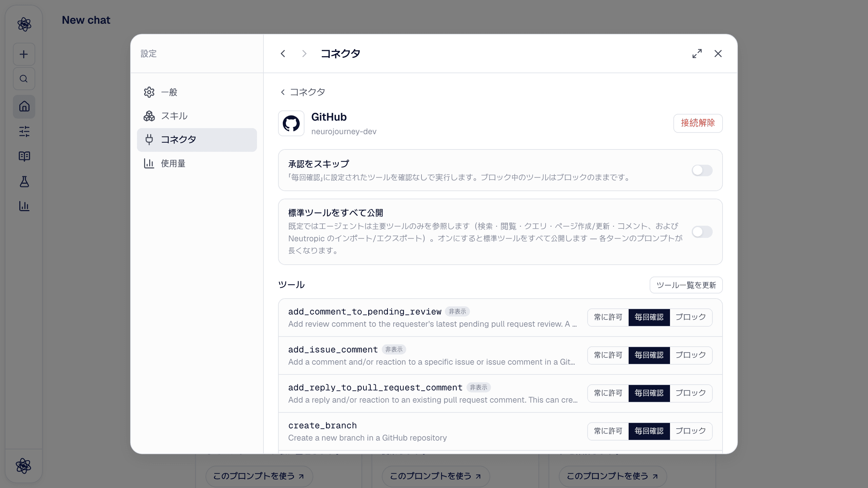
Task: Go forward with the header right chevron
Action: click(x=304, y=54)
